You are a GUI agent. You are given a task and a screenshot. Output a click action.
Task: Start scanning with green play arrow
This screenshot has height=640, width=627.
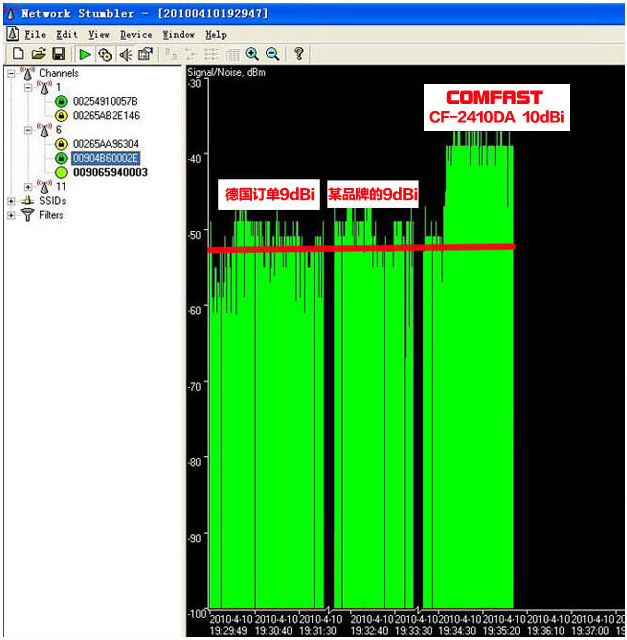pos(85,54)
